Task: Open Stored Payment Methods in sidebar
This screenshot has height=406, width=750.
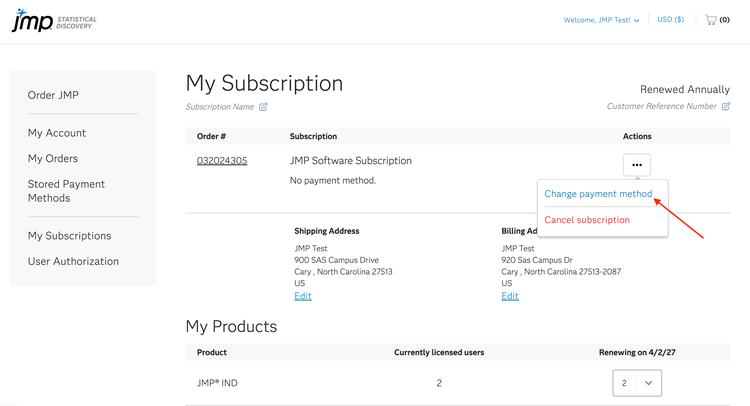Action: pyautogui.click(x=66, y=191)
